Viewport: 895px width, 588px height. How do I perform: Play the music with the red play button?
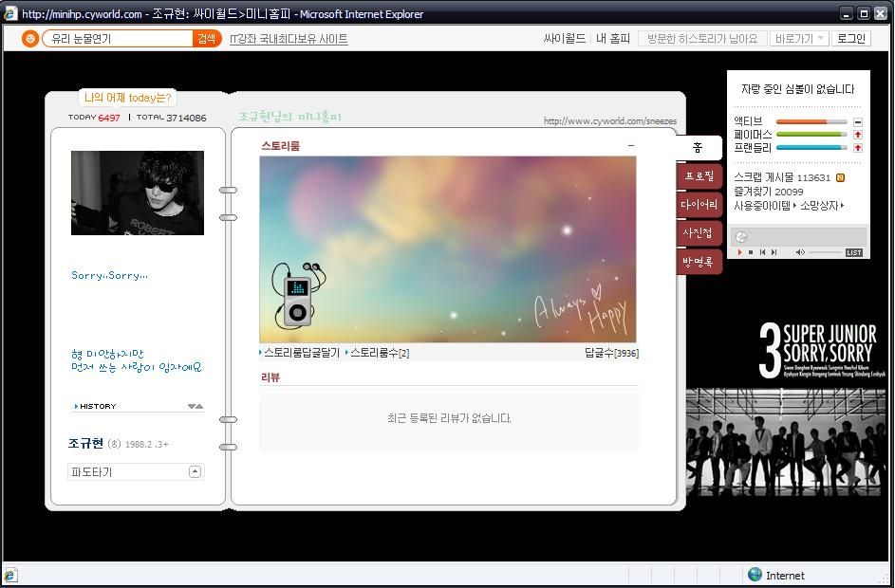click(739, 252)
